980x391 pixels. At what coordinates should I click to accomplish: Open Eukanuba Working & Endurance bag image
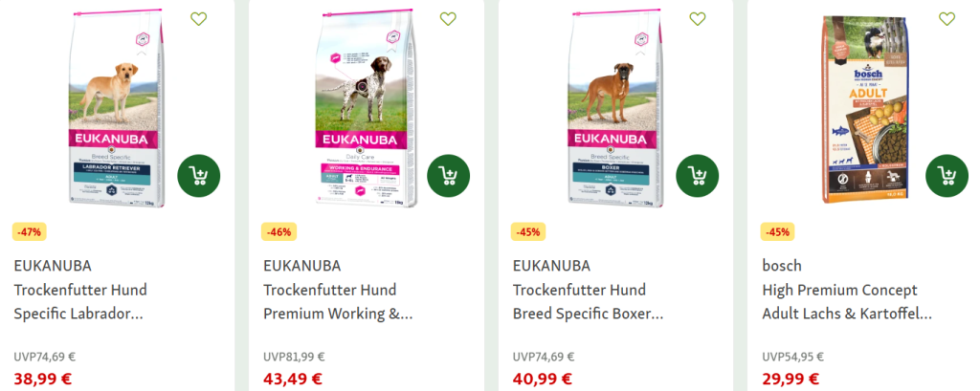click(365, 108)
